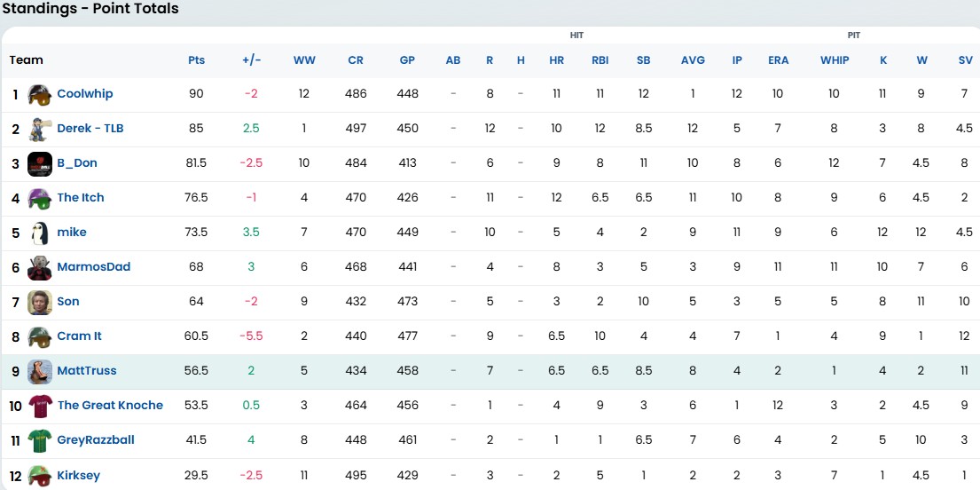Click mike's penguin avatar icon
This screenshot has height=490, width=980.
pyautogui.click(x=39, y=233)
